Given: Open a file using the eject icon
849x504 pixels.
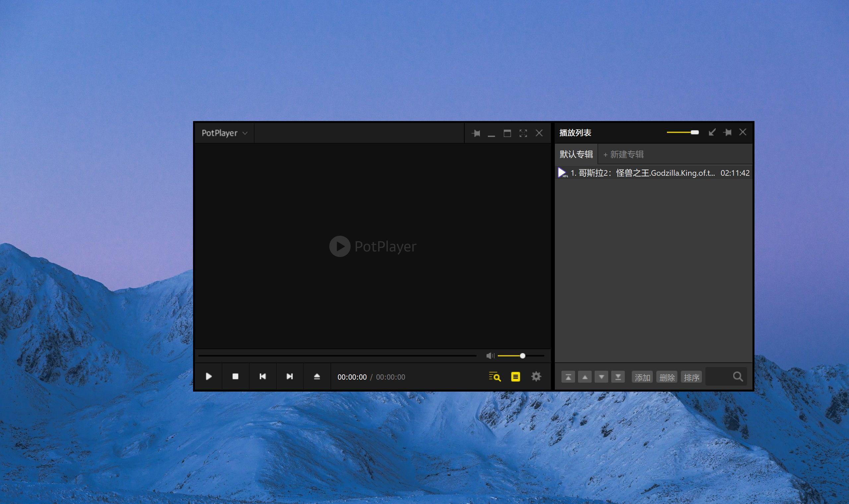Looking at the screenshot, I should point(317,376).
